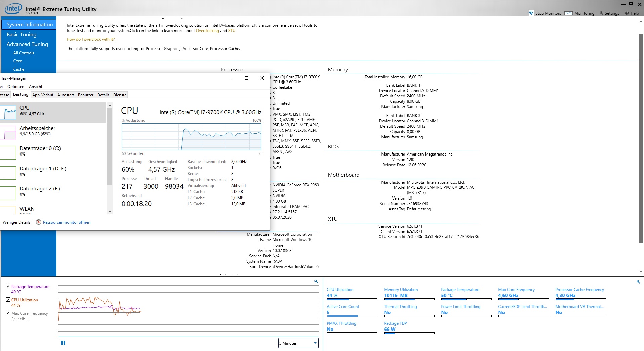
Task: Uncheck the CPU Utilization checkbox
Action: [x=8, y=300]
